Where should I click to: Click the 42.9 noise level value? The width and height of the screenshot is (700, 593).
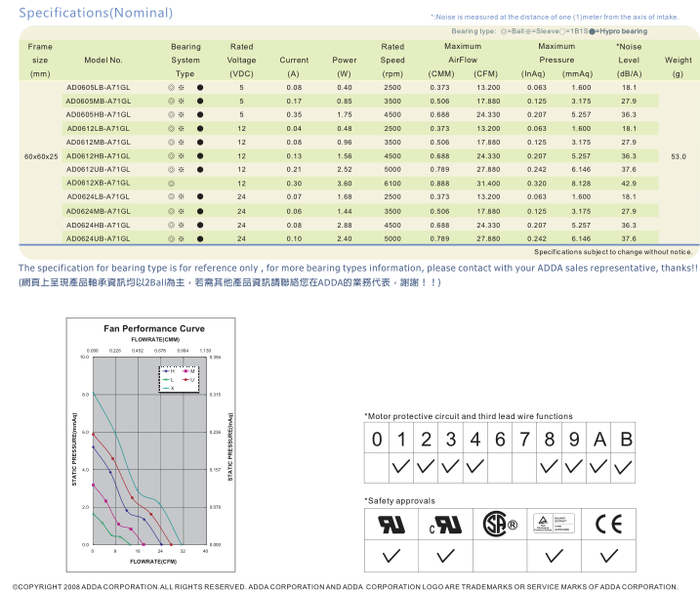point(629,184)
